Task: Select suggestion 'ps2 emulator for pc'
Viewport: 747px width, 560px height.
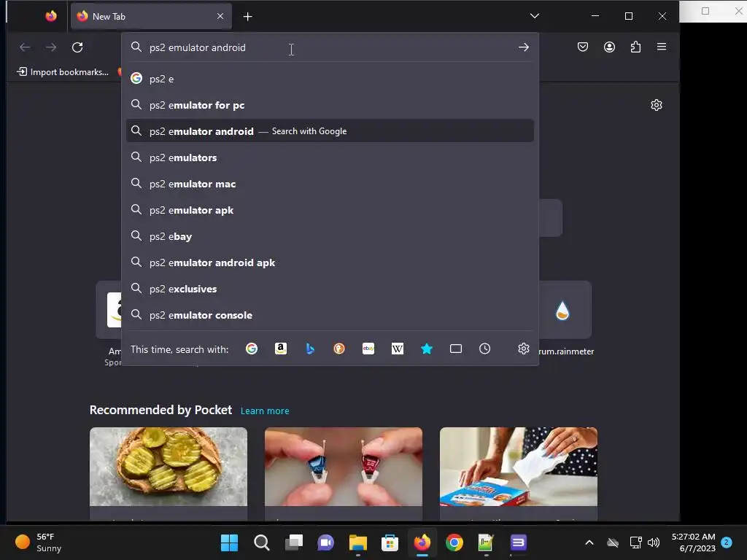Action: [x=330, y=105]
